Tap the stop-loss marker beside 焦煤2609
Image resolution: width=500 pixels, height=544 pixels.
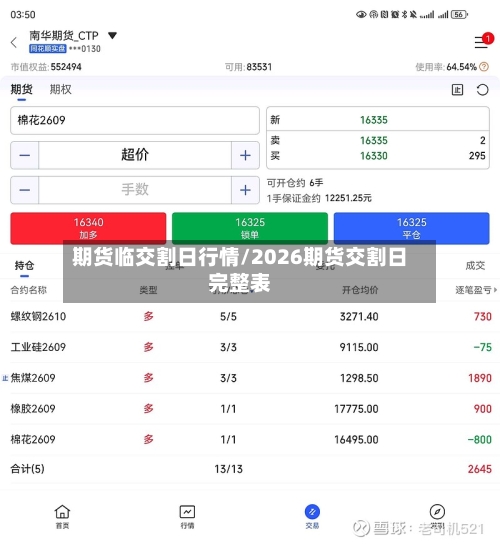(5, 378)
